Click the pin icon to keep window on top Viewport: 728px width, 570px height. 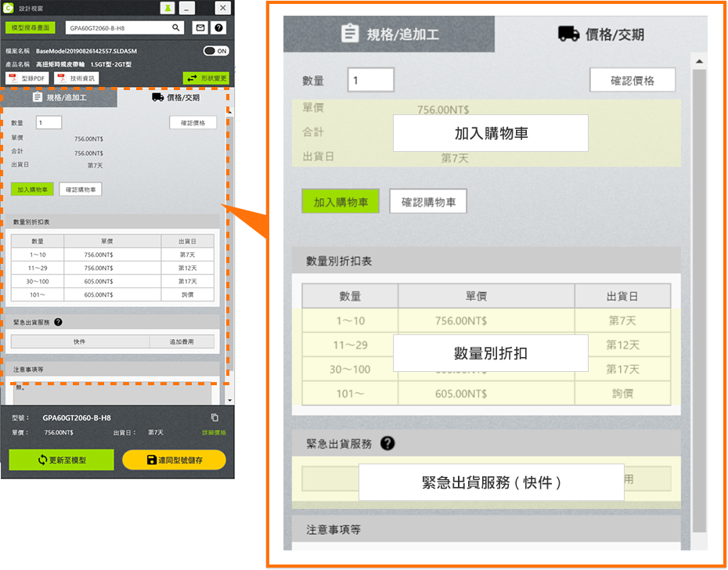point(168,7)
